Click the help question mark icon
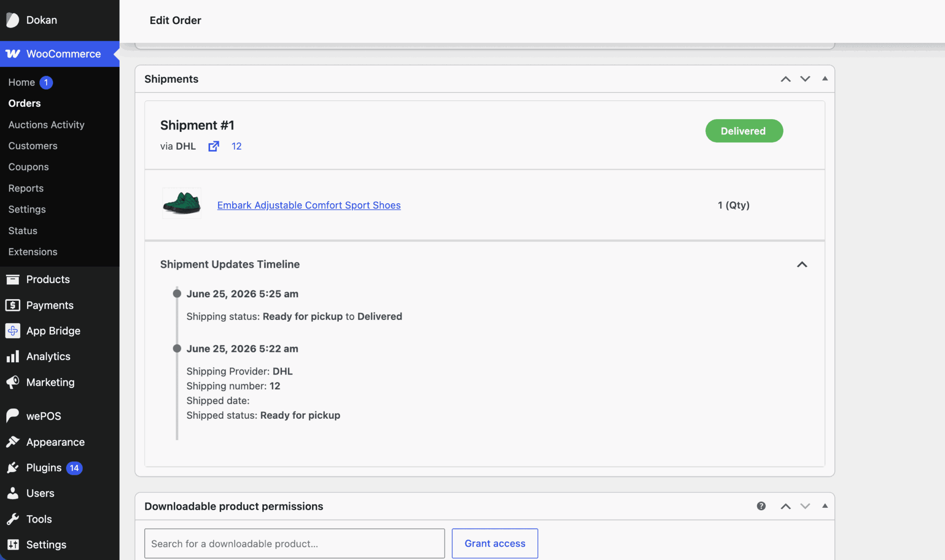 [x=761, y=506]
